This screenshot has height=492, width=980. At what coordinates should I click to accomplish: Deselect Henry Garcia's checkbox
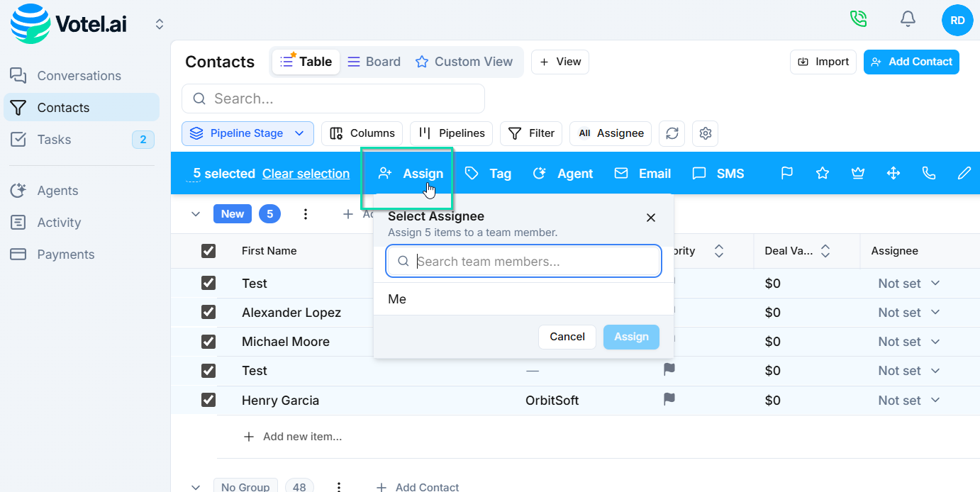pyautogui.click(x=208, y=399)
